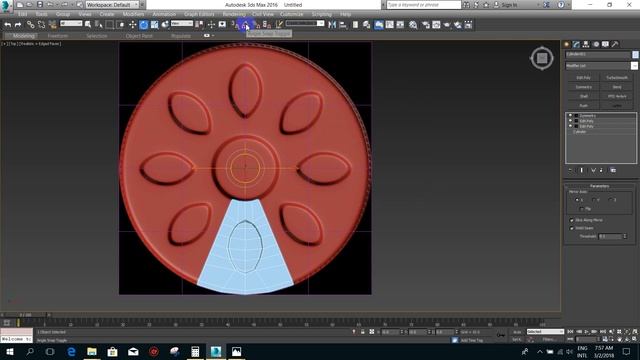The image size is (640, 360).
Task: Activate the Select and Link tool
Action: [x=31, y=25]
